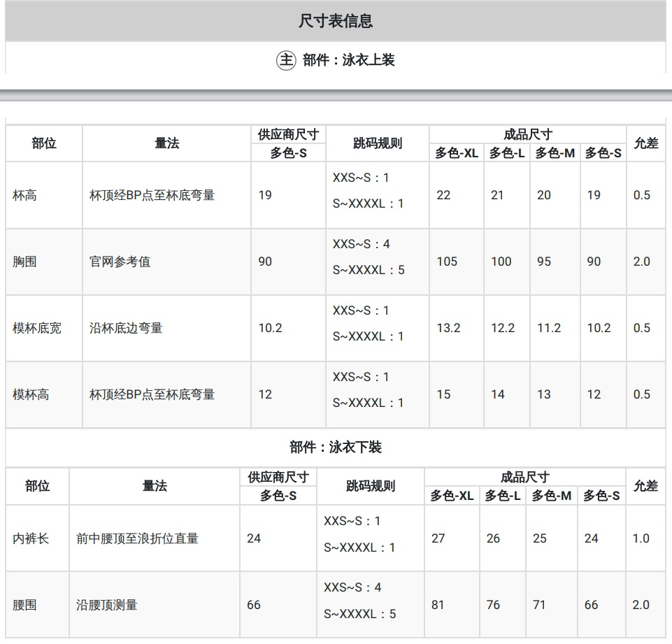672x644 pixels.
Task: Select the 胸围 row label
Action: [24, 262]
